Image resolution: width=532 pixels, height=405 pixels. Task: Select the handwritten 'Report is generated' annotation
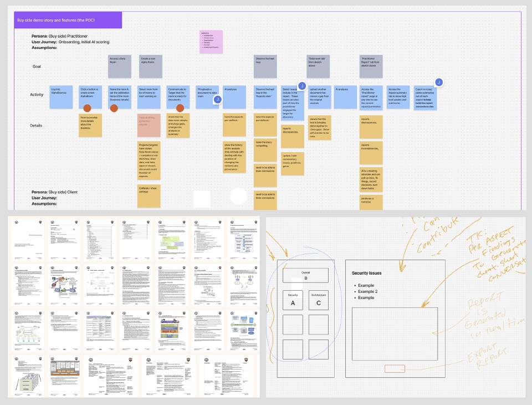coord(495,316)
